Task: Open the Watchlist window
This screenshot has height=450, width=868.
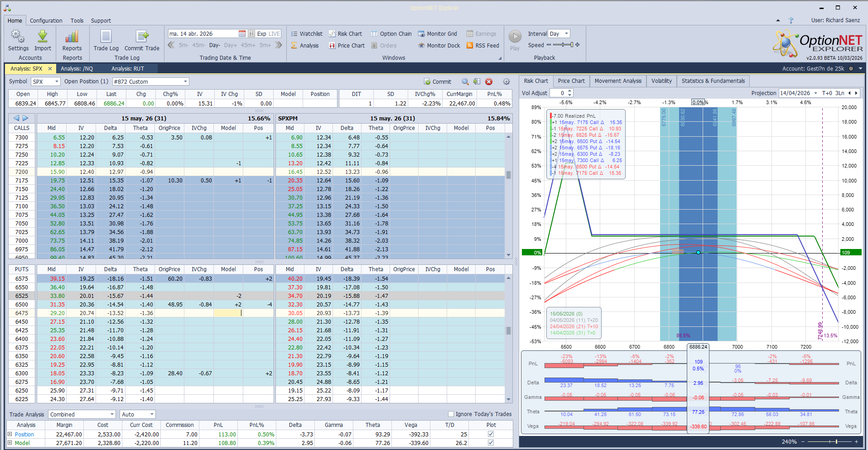Action: click(x=307, y=34)
